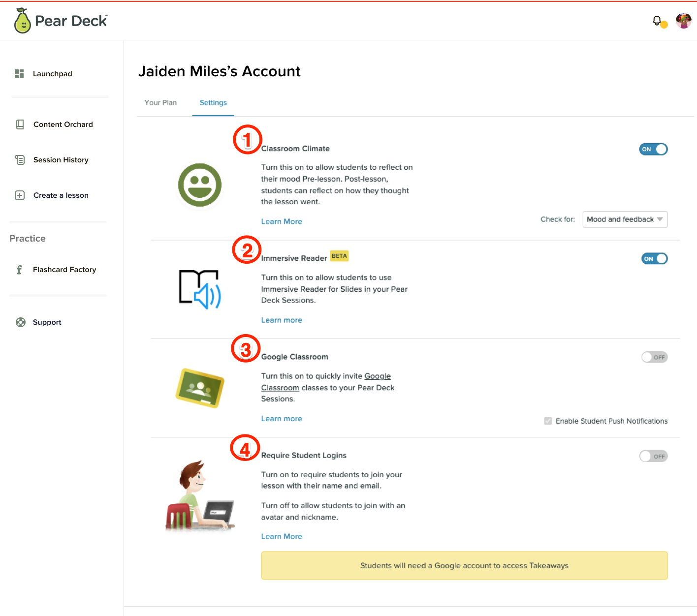Click the Classroom Climate smiley icon
This screenshot has height=616, width=697.
click(x=200, y=185)
